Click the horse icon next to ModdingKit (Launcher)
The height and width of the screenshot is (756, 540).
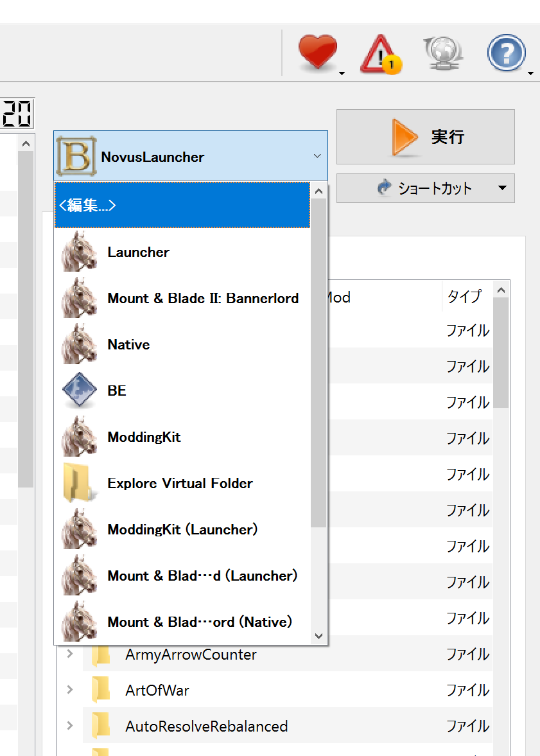[80, 529]
